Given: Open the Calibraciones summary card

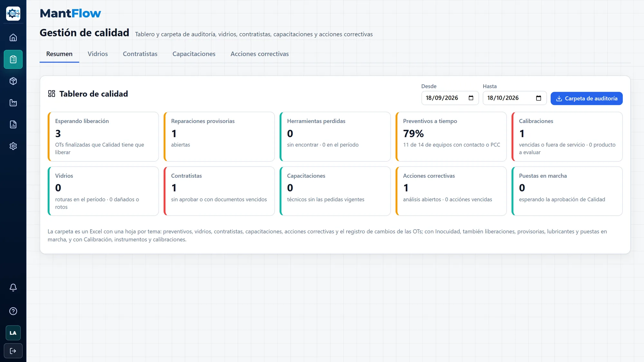Looking at the screenshot, I should (567, 137).
